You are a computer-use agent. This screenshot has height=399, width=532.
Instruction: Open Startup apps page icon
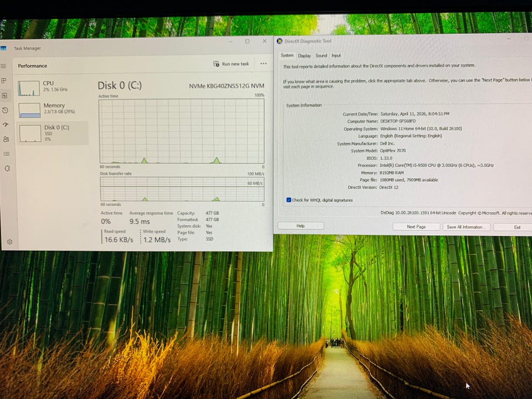(x=6, y=125)
